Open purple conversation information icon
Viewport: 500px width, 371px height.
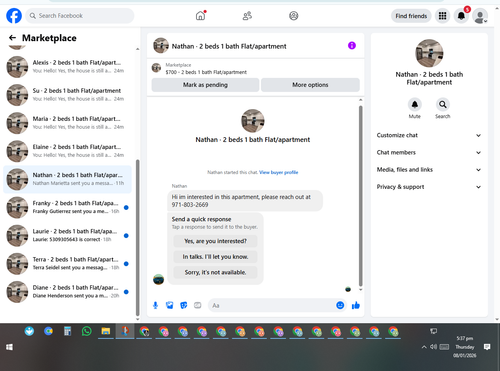coord(352,45)
